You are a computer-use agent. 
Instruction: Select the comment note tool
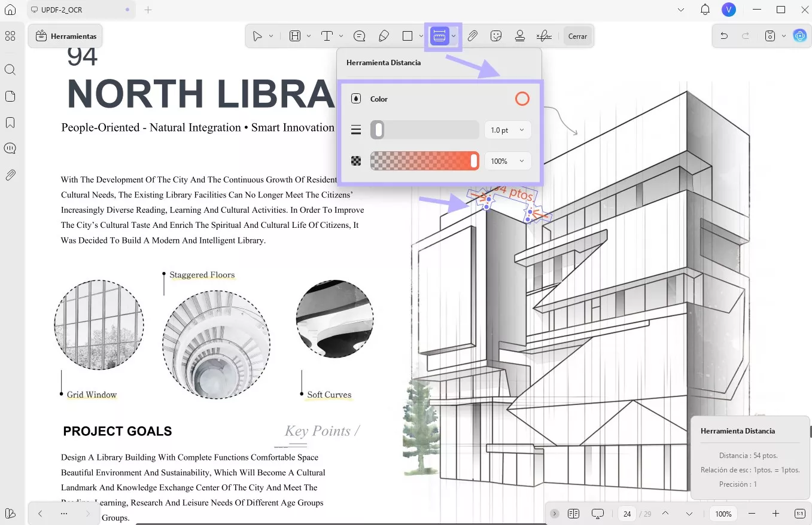coord(360,36)
